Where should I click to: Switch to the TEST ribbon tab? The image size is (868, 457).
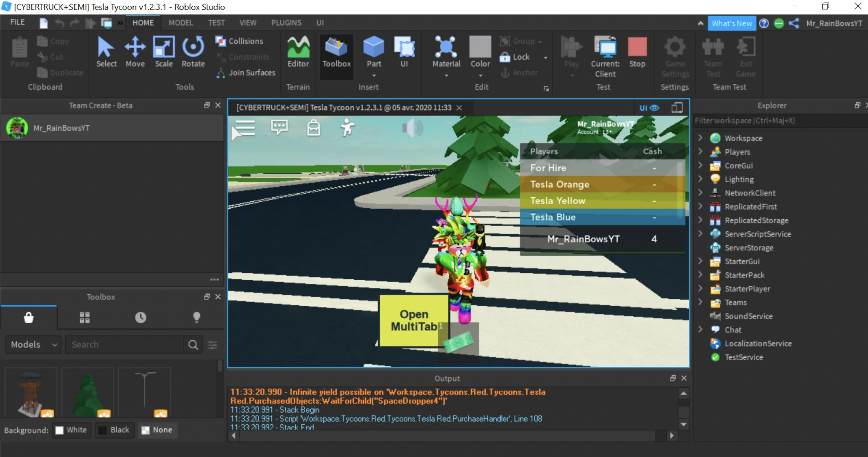click(x=216, y=23)
